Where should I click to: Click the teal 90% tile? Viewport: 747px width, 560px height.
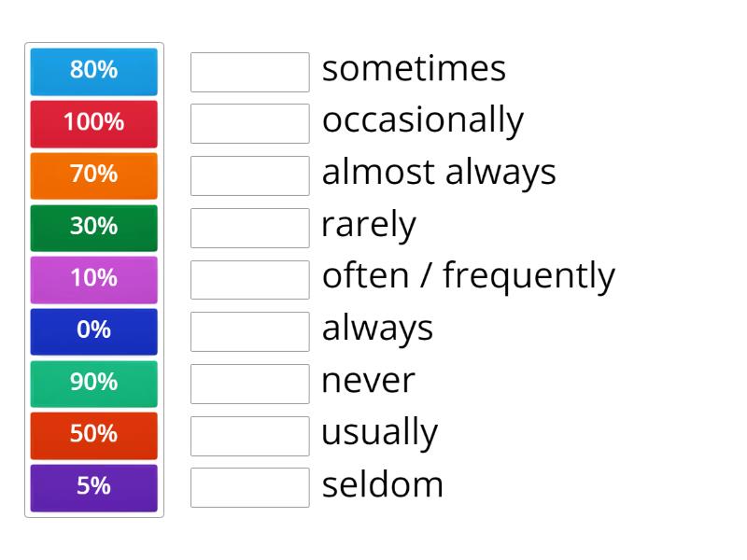93,383
